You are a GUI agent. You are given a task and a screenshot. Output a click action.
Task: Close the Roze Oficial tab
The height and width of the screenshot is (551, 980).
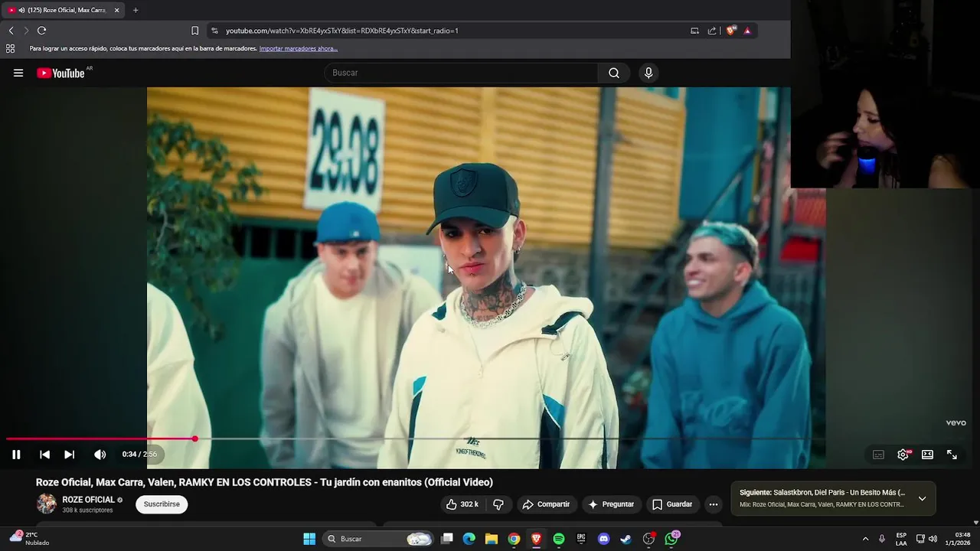click(x=116, y=10)
